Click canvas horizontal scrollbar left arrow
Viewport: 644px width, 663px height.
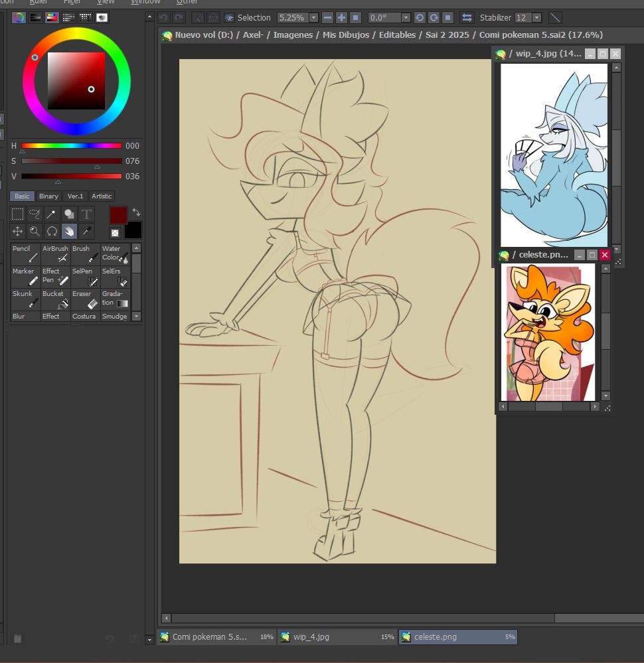click(x=166, y=618)
